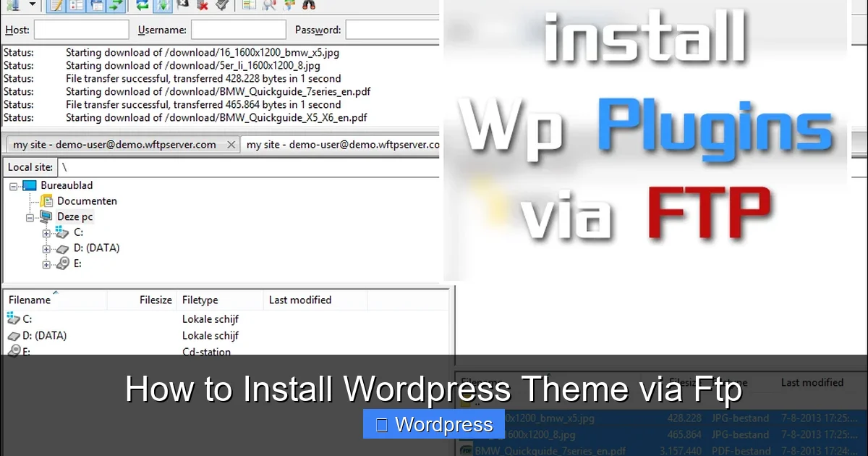
Task: Collapse the Deze pc tree node
Action: point(30,217)
